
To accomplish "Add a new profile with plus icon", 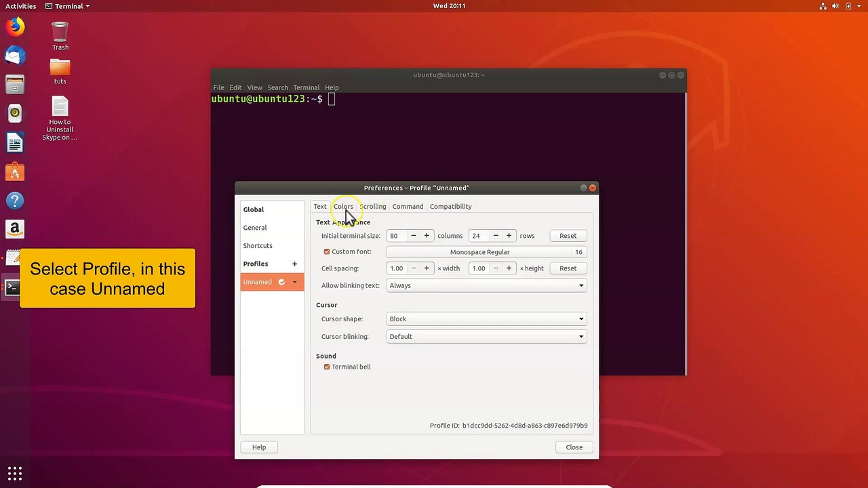I will [x=294, y=264].
